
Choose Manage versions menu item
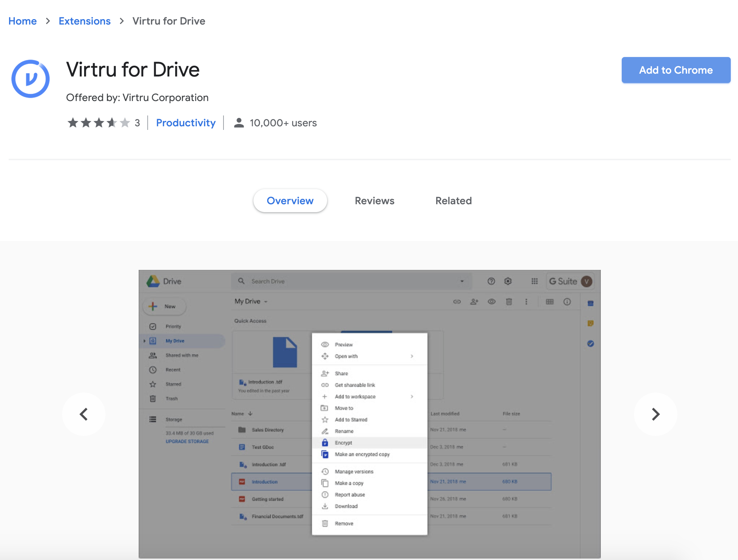370,472
